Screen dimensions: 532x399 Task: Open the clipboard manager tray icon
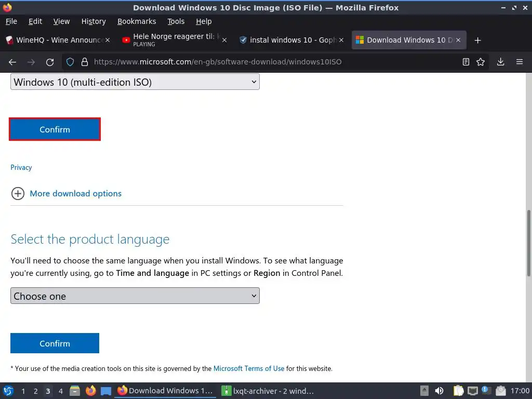458,391
